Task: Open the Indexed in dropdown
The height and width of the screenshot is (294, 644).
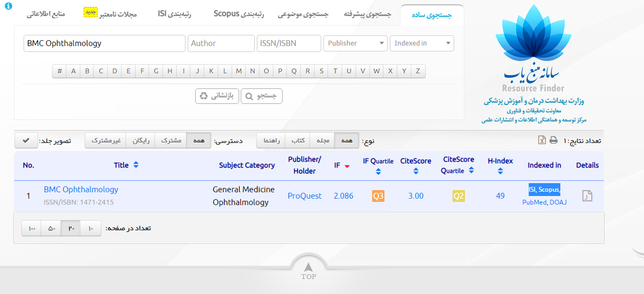Action: (x=422, y=43)
